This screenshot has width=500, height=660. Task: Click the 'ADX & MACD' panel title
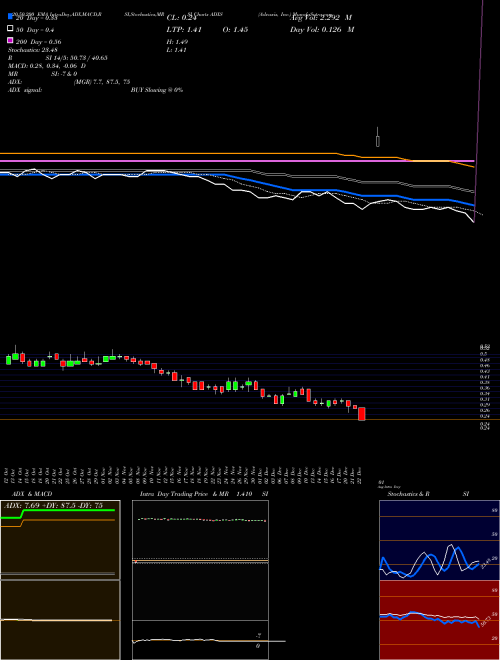click(x=32, y=494)
